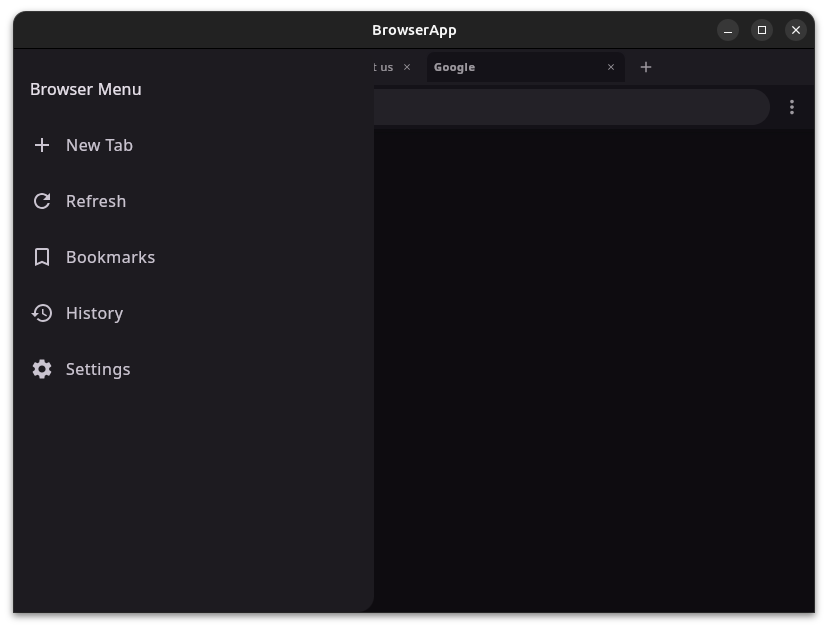Screen dimensions: 828x629
Task: Click the gear Settings icon
Action: pyautogui.click(x=42, y=369)
